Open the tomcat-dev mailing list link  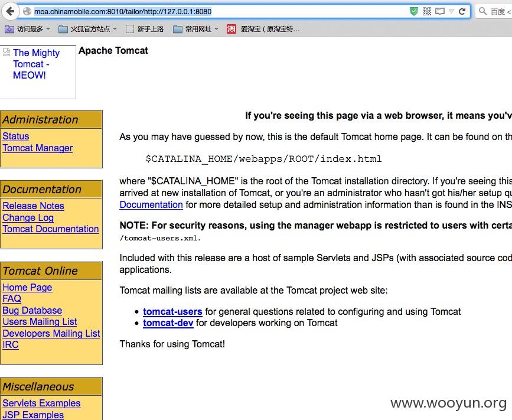point(168,323)
